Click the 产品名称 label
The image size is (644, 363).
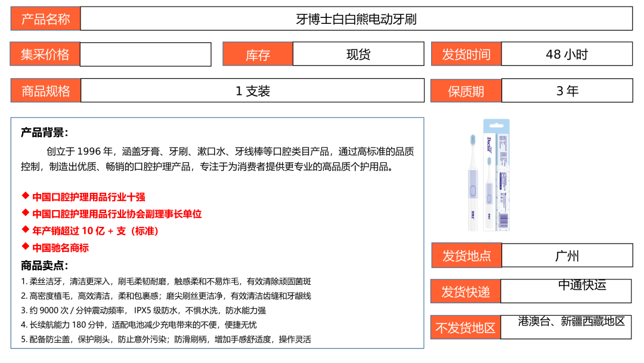[x=45, y=19]
